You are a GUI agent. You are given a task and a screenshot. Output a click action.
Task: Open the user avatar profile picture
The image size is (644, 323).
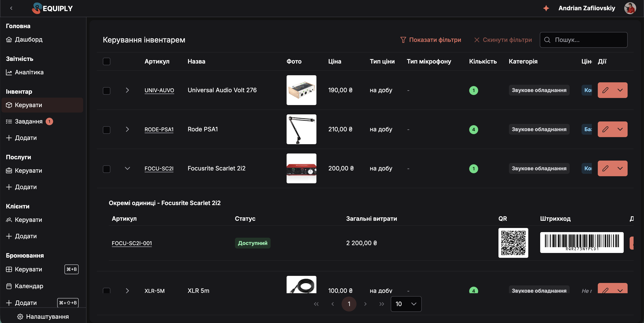point(630,8)
